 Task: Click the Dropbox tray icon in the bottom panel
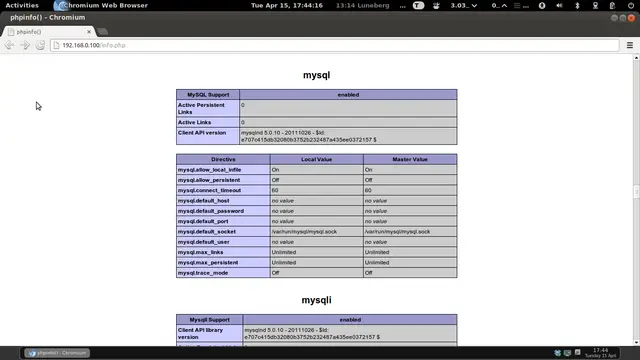558,353
